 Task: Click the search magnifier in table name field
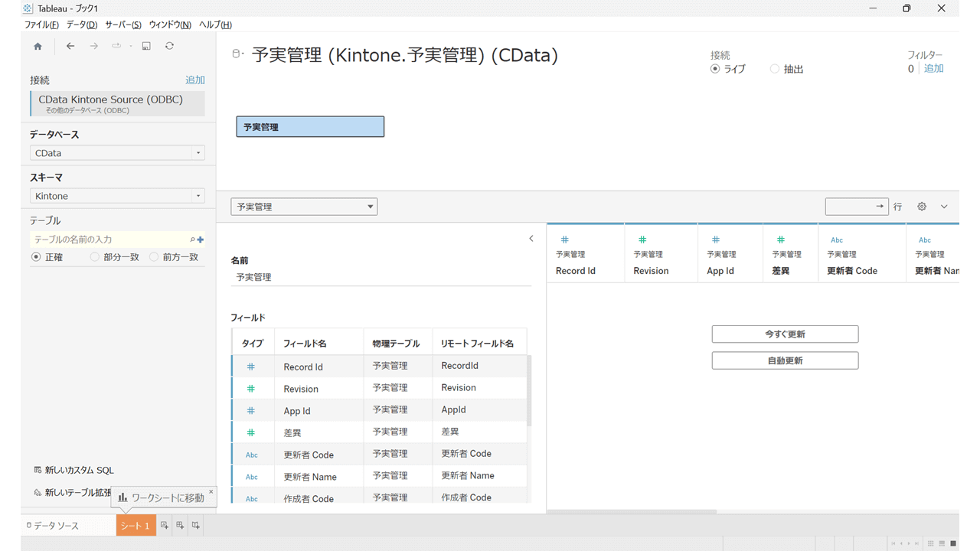pyautogui.click(x=192, y=240)
